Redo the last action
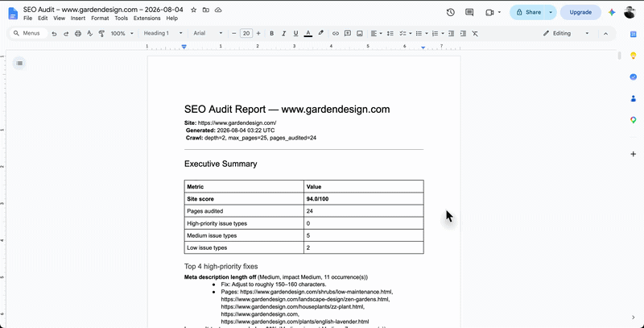644x328 pixels. (x=66, y=34)
